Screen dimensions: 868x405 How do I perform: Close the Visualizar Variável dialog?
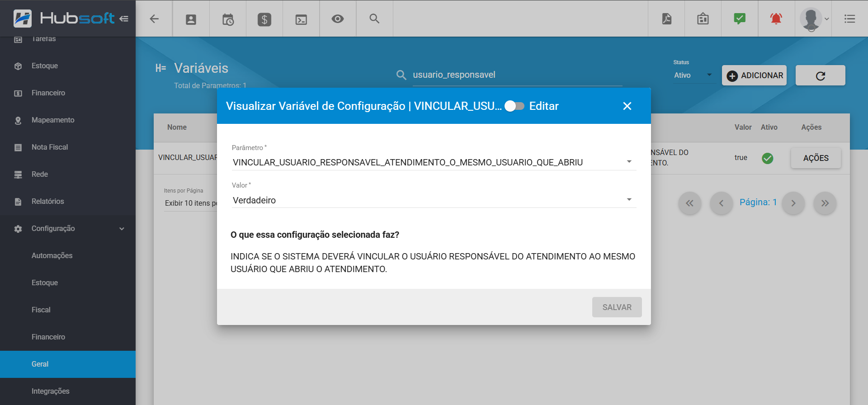tap(627, 106)
